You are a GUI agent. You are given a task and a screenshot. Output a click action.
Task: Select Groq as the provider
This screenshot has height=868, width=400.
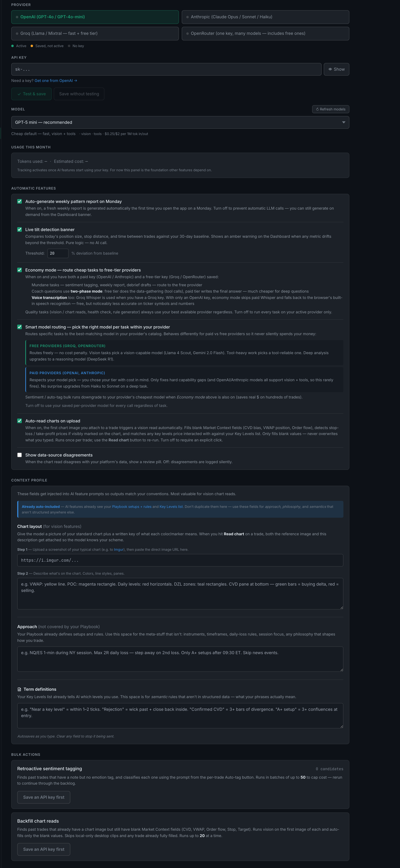pos(95,34)
